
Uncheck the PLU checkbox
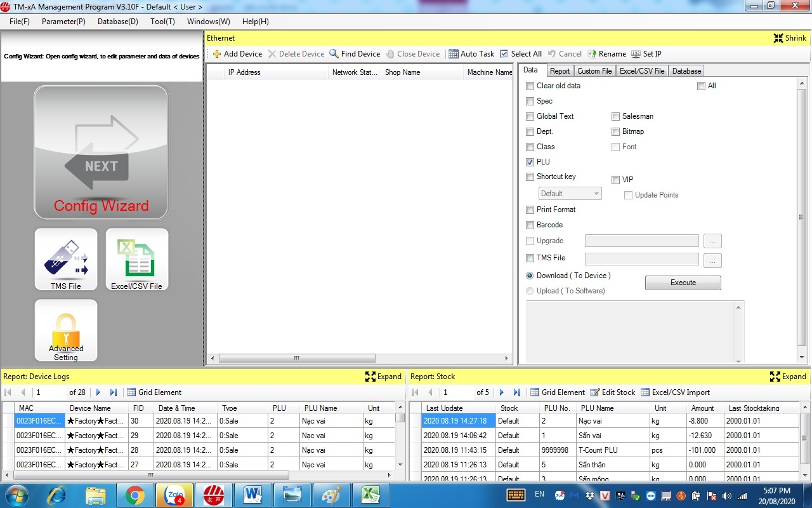point(530,162)
